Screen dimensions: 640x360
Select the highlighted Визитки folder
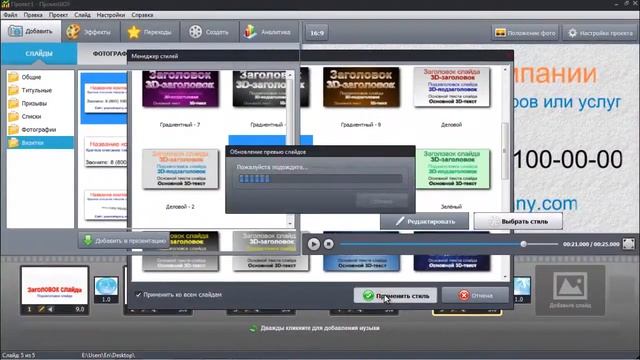40,142
